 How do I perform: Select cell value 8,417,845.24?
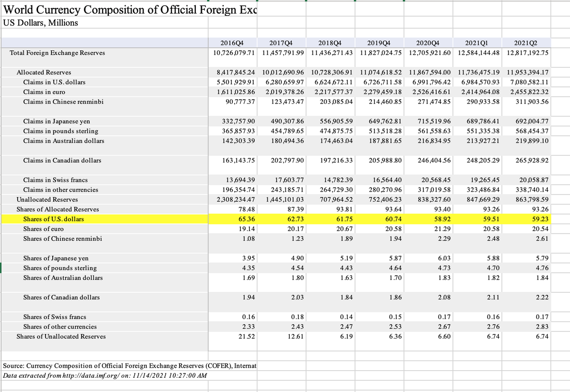[x=236, y=72]
